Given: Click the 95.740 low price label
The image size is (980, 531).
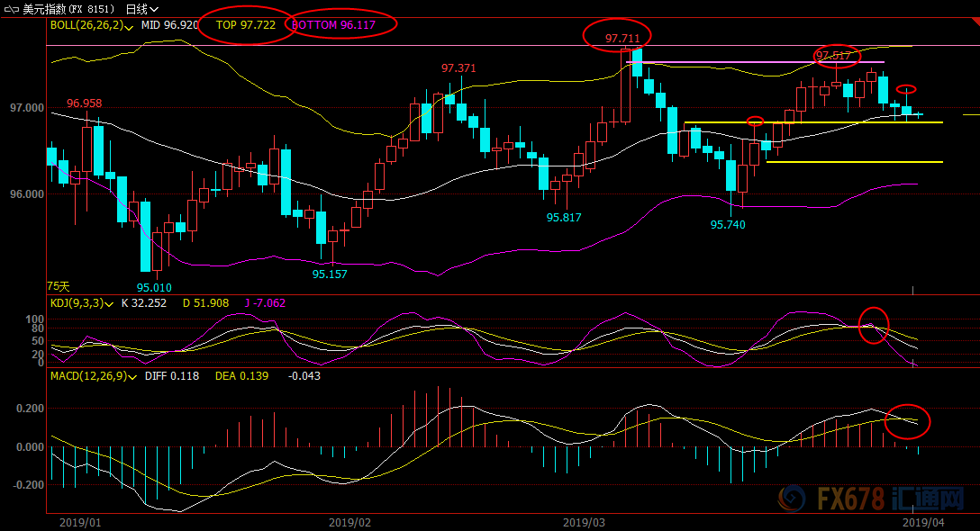Looking at the screenshot, I should tap(728, 224).
